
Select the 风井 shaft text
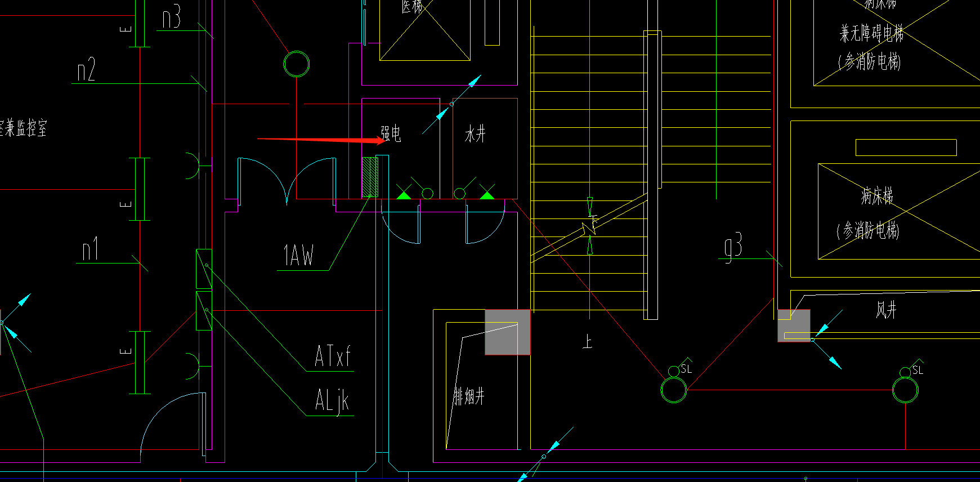click(x=886, y=310)
